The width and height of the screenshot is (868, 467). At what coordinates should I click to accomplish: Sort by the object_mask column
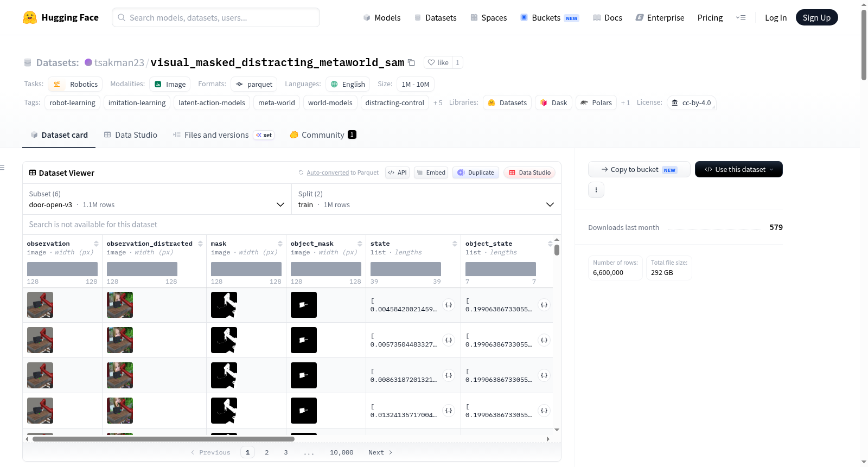coord(360,244)
